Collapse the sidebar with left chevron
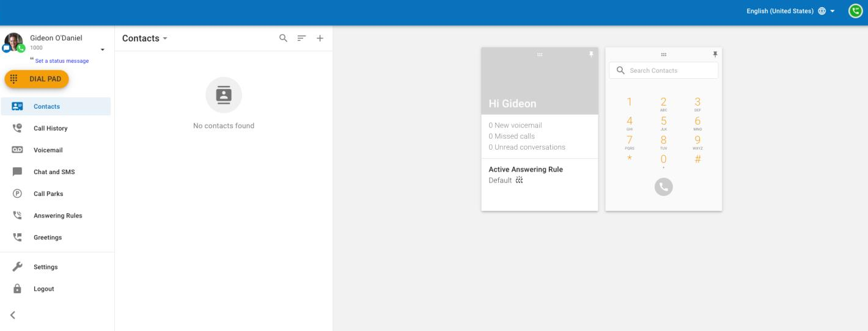 pyautogui.click(x=13, y=315)
